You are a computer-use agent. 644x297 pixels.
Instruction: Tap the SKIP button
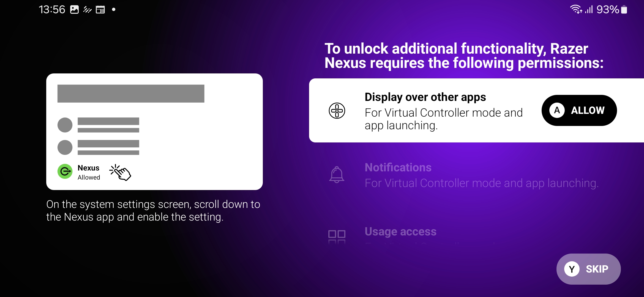tap(588, 269)
